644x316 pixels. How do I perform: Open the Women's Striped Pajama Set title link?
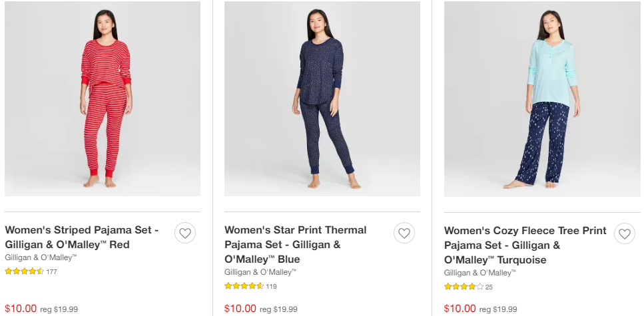point(82,237)
